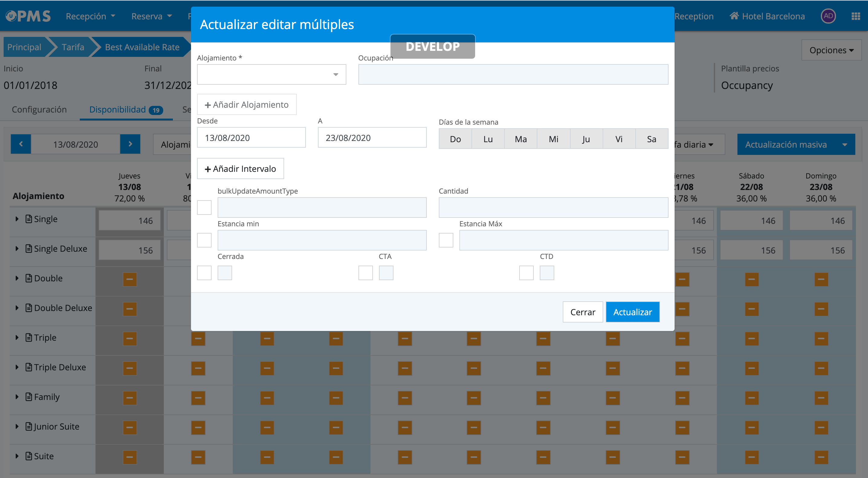This screenshot has height=478, width=868.
Task: Open the Actualización masiva dropdown arrow
Action: coord(845,144)
